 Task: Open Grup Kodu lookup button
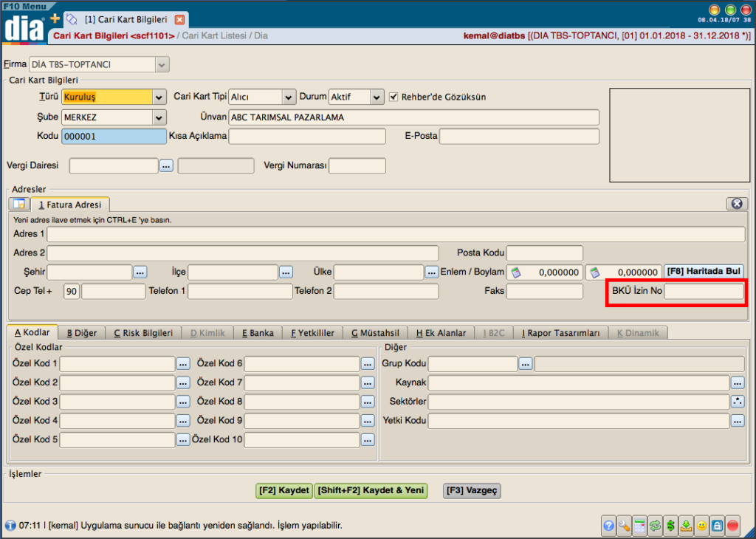tap(526, 364)
